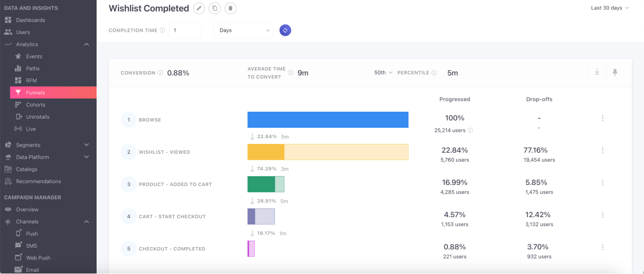Viewport: 644px width, 274px height.
Task: Open the Recommendations page
Action: 38,182
